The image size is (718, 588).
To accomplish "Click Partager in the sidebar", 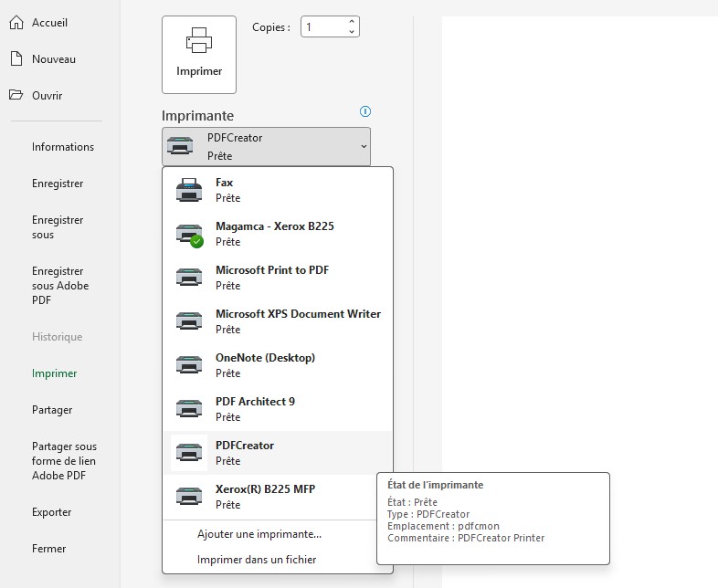I will click(x=52, y=410).
